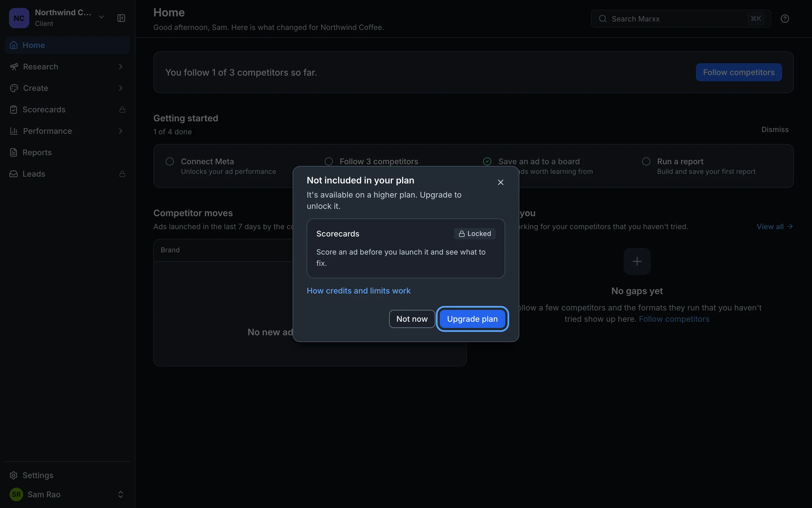
Task: Toggle the Follow 3 competitors circle
Action: (329, 162)
